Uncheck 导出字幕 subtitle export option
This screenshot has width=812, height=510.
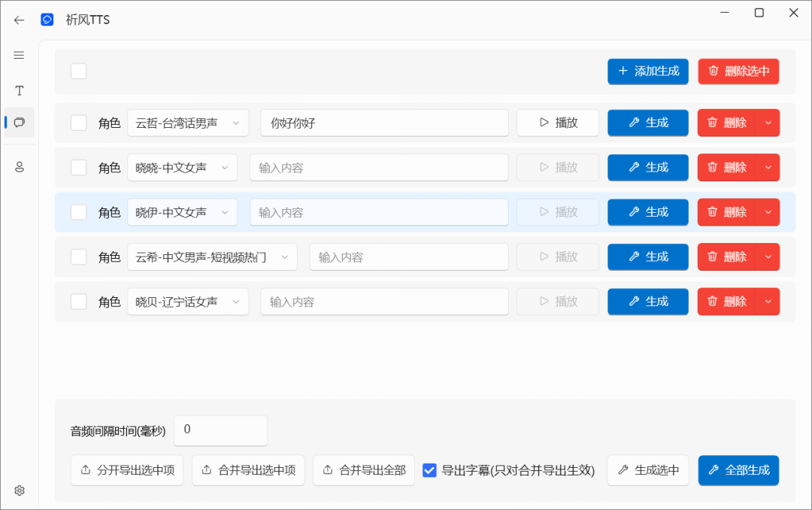pyautogui.click(x=429, y=470)
